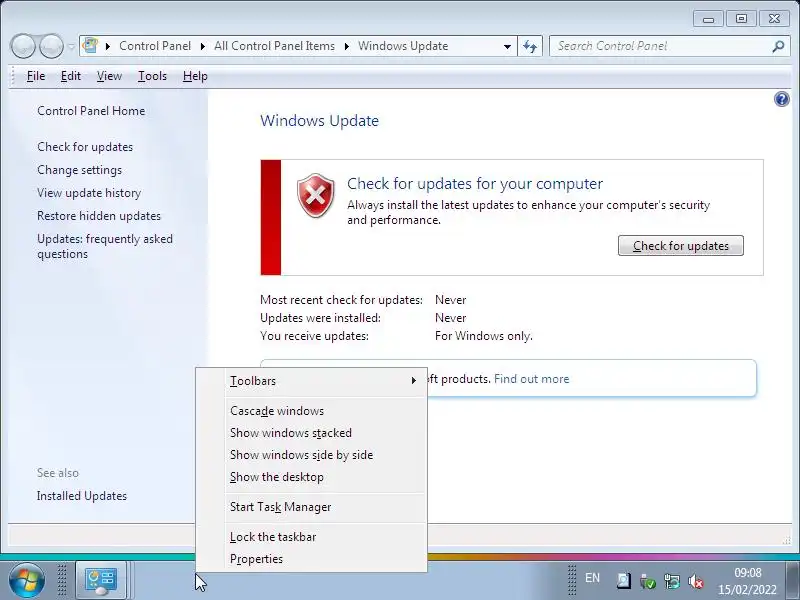Click the Windows Update page heading
This screenshot has width=800, height=600.
tap(319, 121)
